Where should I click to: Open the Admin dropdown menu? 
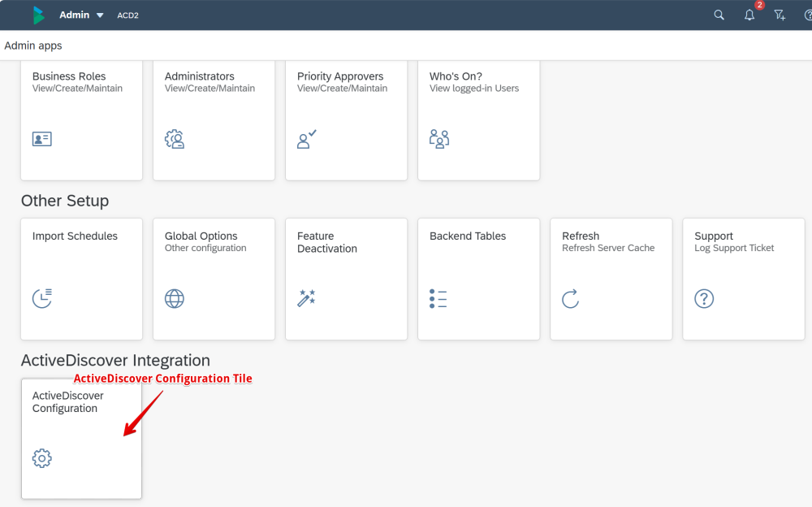coord(81,15)
